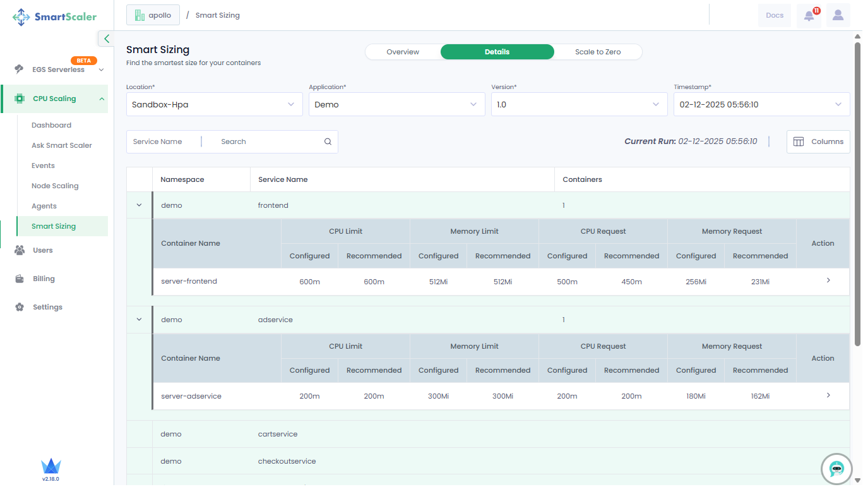The height and width of the screenshot is (494, 868).
Task: Open the Timestamp dropdown
Action: tap(761, 105)
